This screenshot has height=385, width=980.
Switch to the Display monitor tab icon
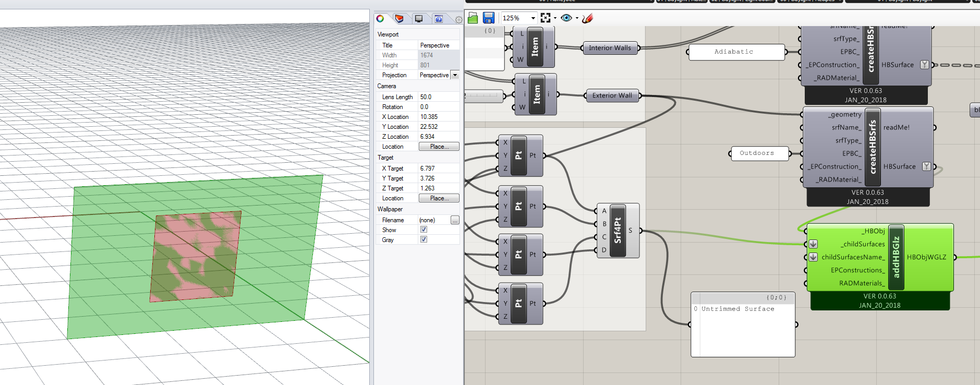(x=419, y=19)
